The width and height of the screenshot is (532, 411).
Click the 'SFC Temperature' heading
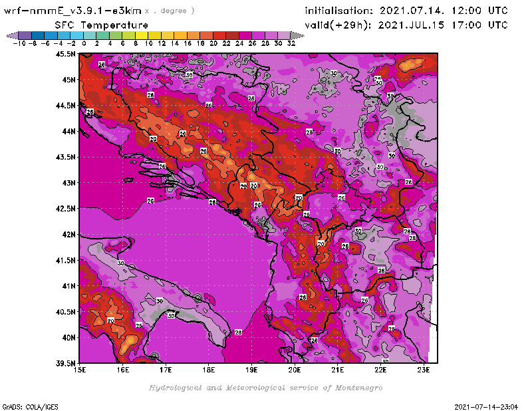coord(102,25)
